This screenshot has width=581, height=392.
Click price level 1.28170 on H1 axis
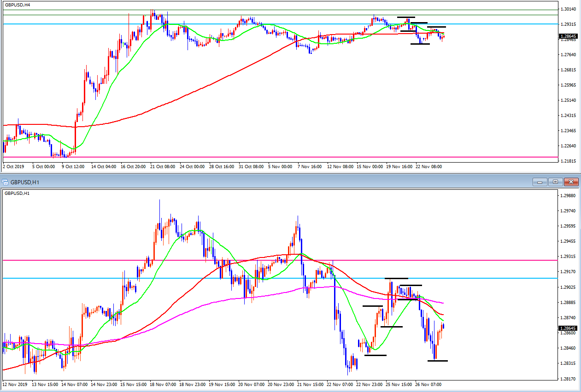[567, 379]
